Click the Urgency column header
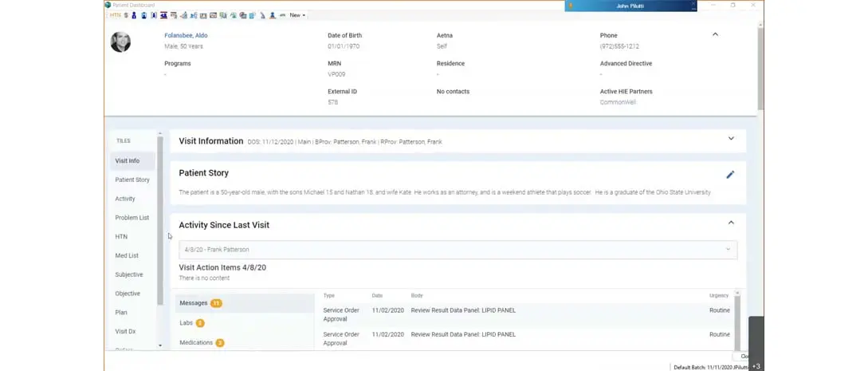The height and width of the screenshot is (371, 868). (719, 296)
